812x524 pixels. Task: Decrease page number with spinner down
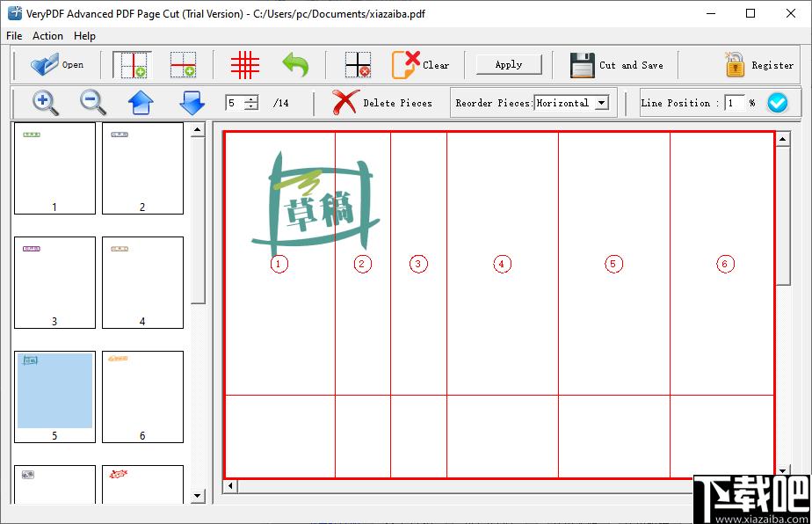(251, 106)
